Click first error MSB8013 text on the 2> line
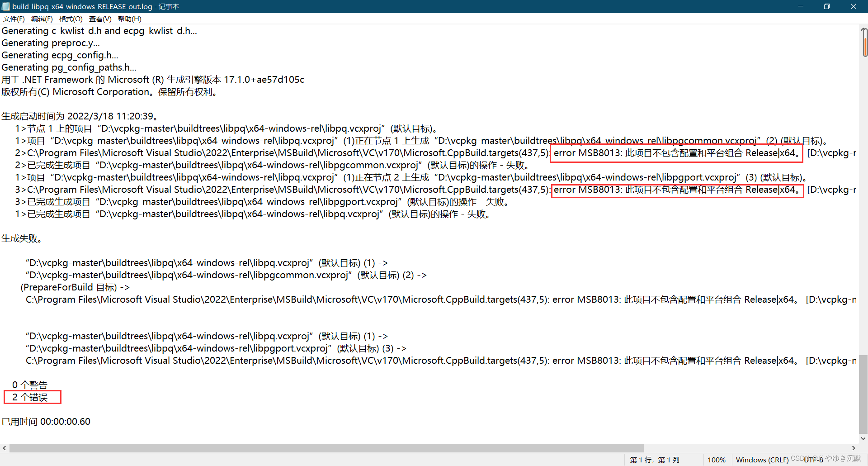868x466 pixels. coord(677,153)
